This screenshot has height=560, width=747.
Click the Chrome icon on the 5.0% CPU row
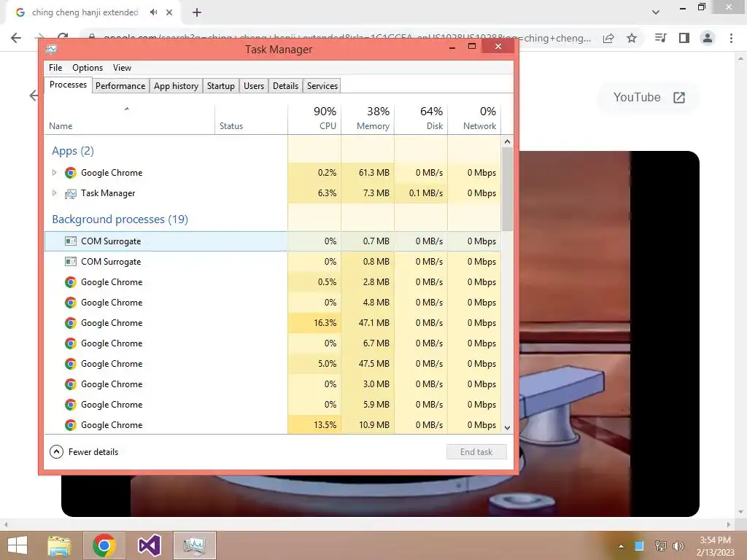click(71, 364)
